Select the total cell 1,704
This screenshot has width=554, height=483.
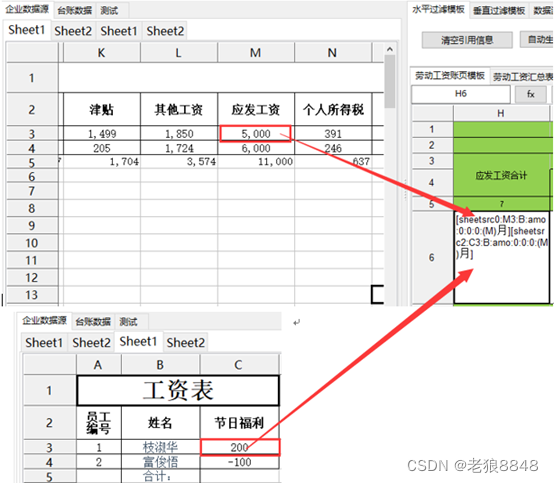pos(102,161)
